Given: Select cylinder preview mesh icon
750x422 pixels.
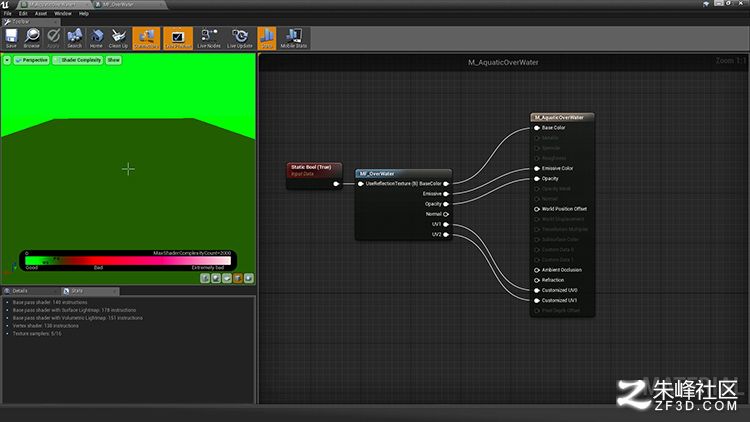Looking at the screenshot, I should coord(205,278).
